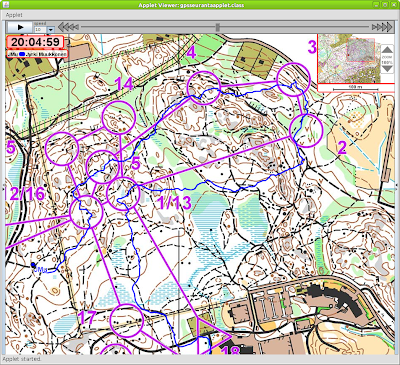Click the timeline slider thumb
Viewport: 400px width, 365px height.
[218, 27]
